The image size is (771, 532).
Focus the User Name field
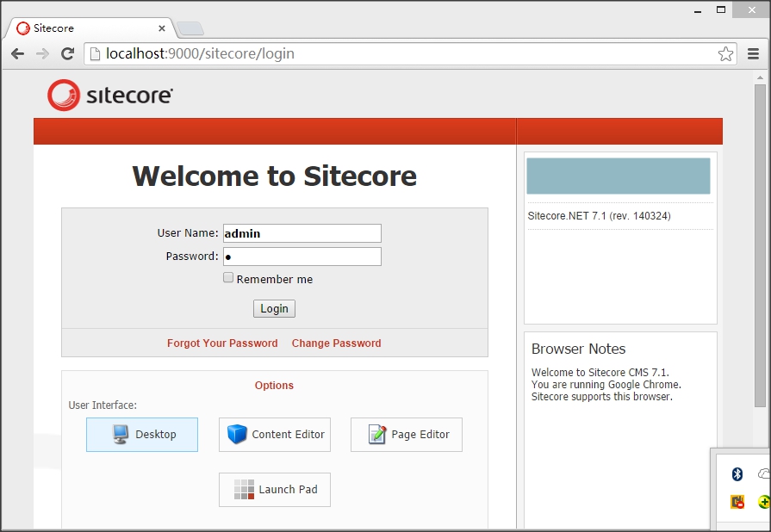tap(302, 233)
